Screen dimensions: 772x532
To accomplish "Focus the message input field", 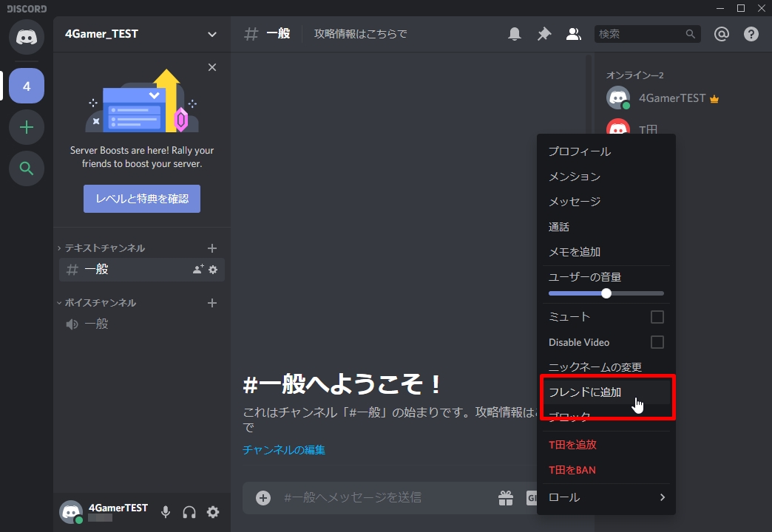I will tap(353, 497).
